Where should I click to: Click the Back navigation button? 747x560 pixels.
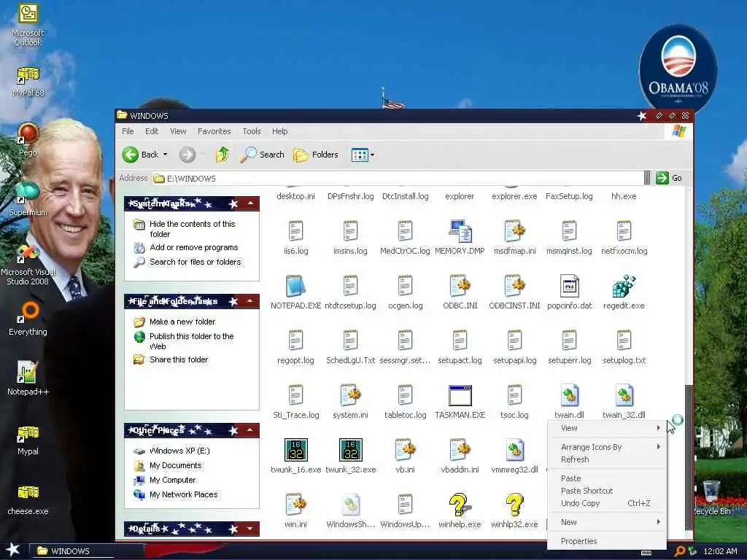141,155
